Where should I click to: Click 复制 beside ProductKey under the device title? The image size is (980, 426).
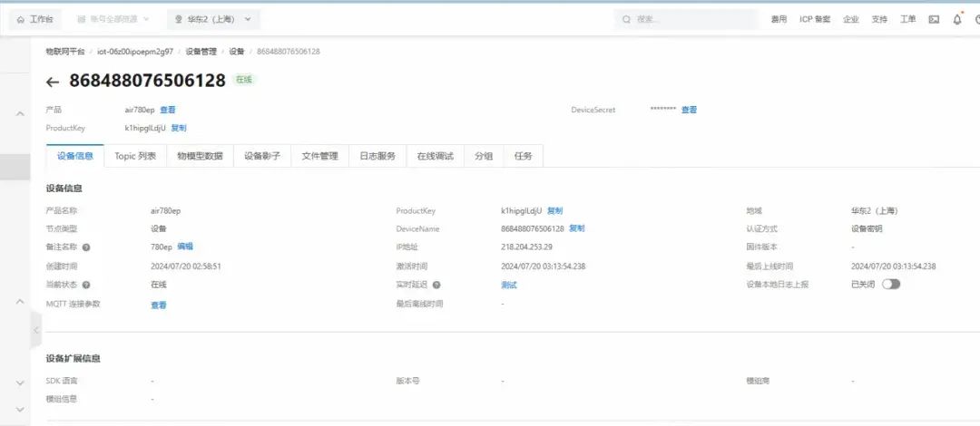(179, 128)
